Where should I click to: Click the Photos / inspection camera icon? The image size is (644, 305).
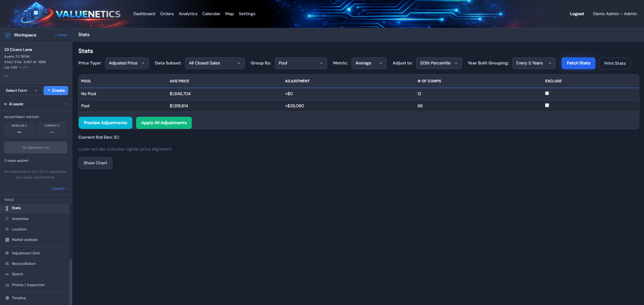(x=7, y=285)
